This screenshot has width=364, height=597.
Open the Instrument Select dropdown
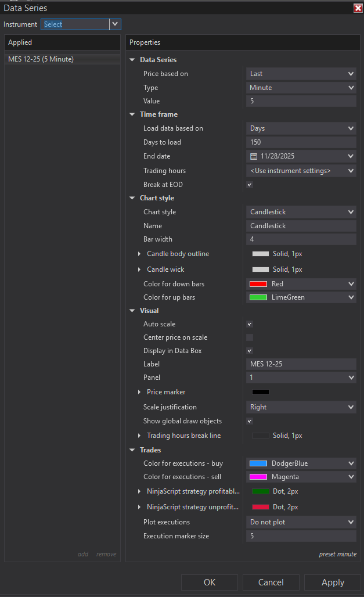point(115,24)
